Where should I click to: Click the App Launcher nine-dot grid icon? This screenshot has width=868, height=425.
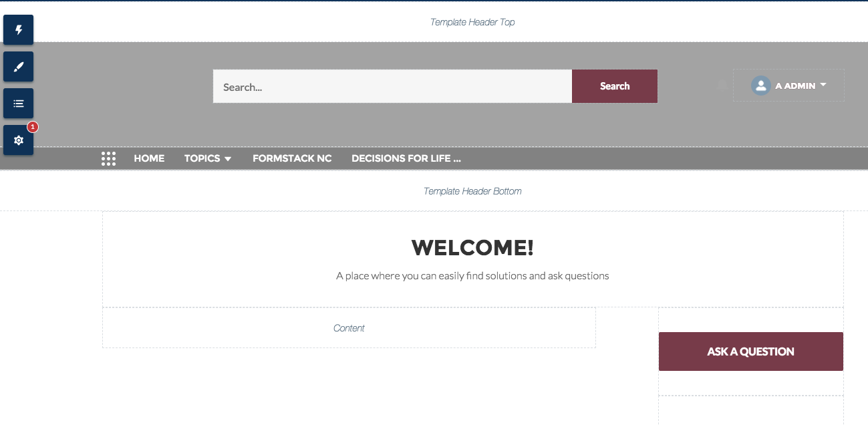108,158
